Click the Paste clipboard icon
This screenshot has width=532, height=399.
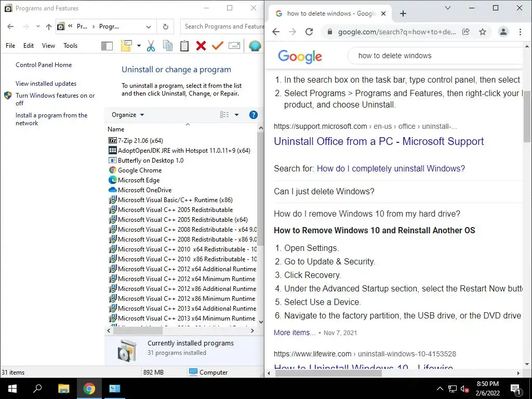click(x=184, y=46)
